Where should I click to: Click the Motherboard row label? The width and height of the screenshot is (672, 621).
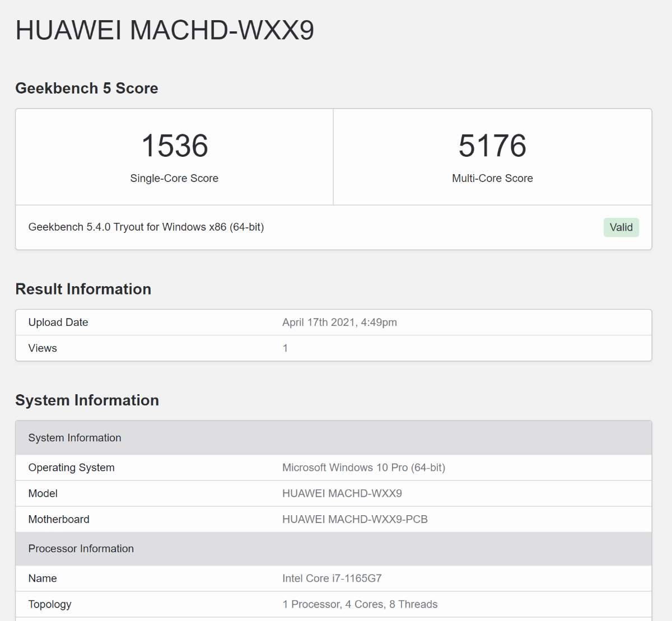click(x=59, y=519)
